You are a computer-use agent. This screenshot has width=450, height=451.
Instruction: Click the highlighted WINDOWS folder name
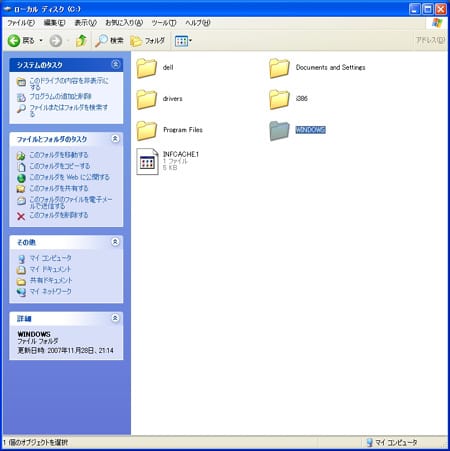[x=310, y=130]
